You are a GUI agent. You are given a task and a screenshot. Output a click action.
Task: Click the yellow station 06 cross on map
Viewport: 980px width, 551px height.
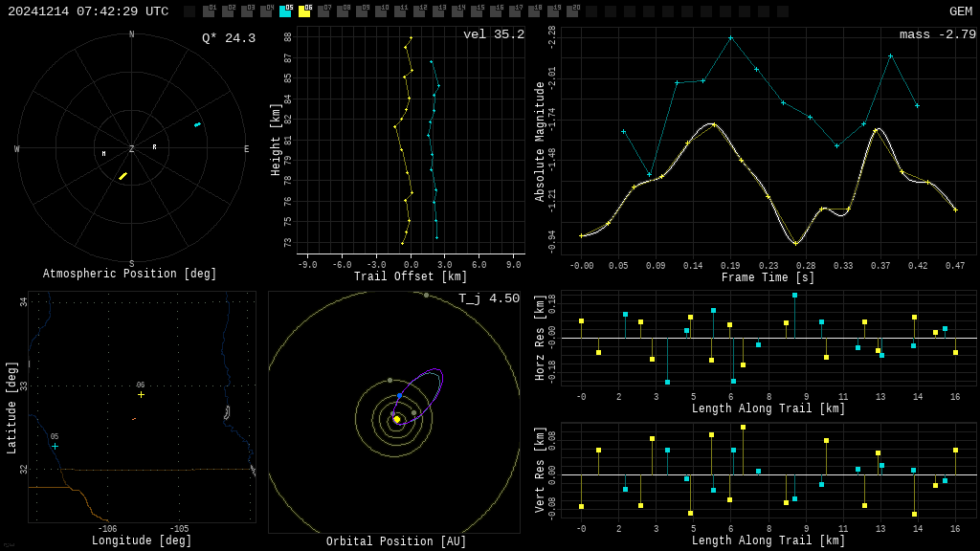click(x=141, y=394)
